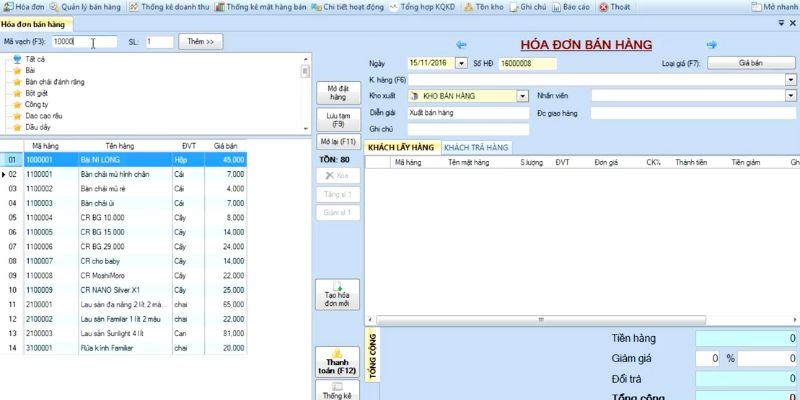Click the Giá bán column header
Image resolution: width=800 pixels, height=400 pixels.
[x=225, y=146]
